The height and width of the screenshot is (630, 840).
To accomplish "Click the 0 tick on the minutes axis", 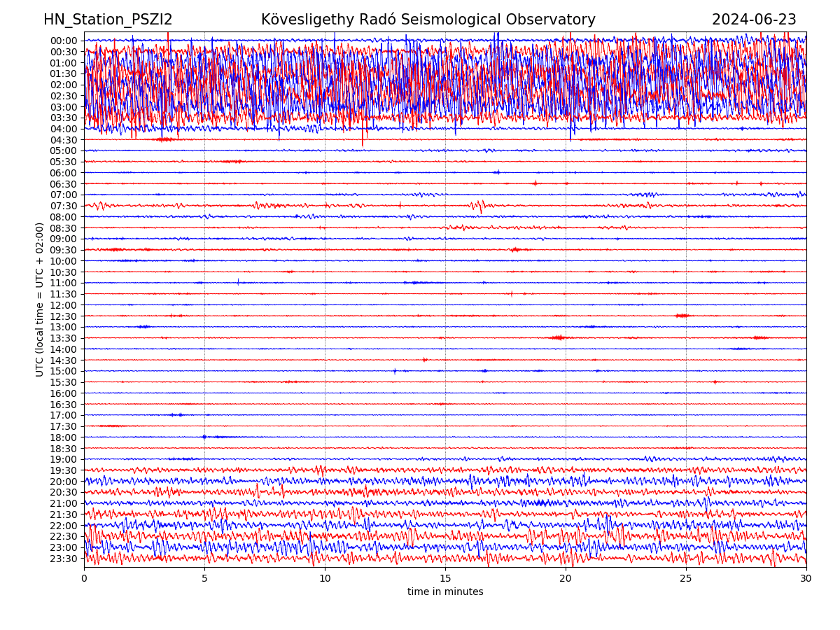I will coord(84,578).
